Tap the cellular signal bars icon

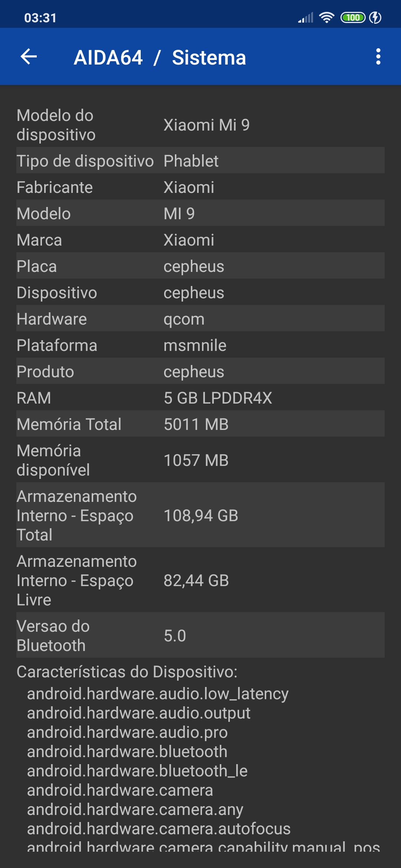pos(306,18)
